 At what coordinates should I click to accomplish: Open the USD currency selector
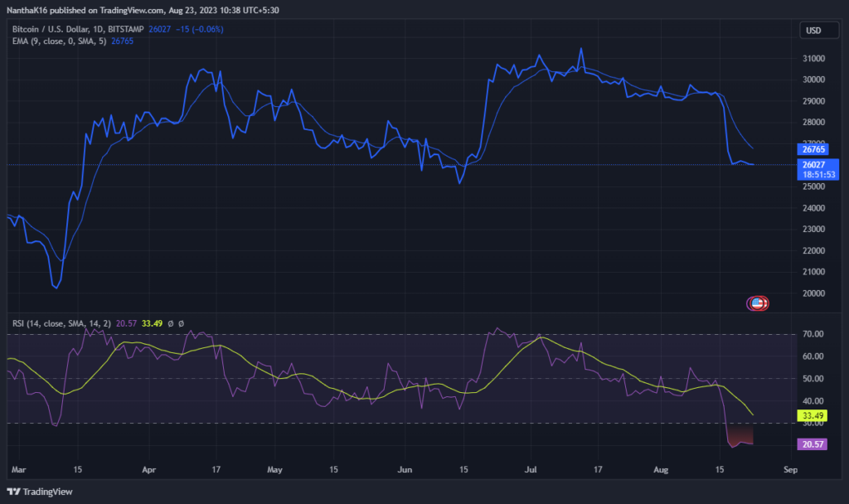pos(818,30)
